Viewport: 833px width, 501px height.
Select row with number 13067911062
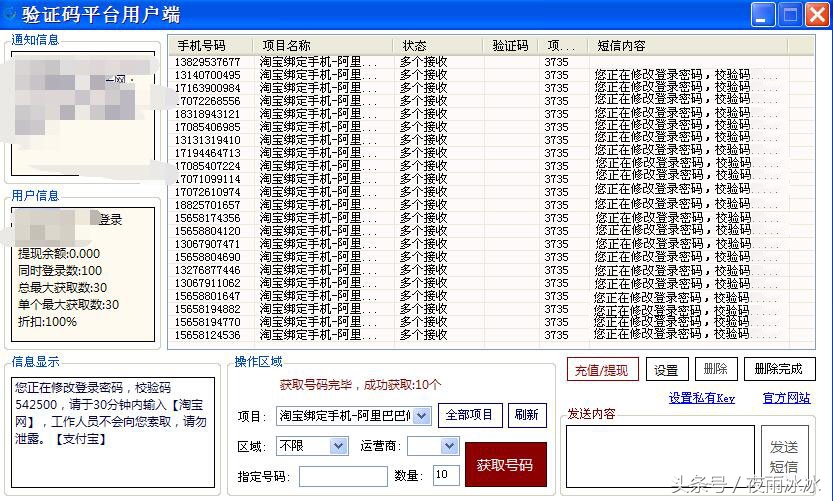pyautogui.click(x=491, y=283)
